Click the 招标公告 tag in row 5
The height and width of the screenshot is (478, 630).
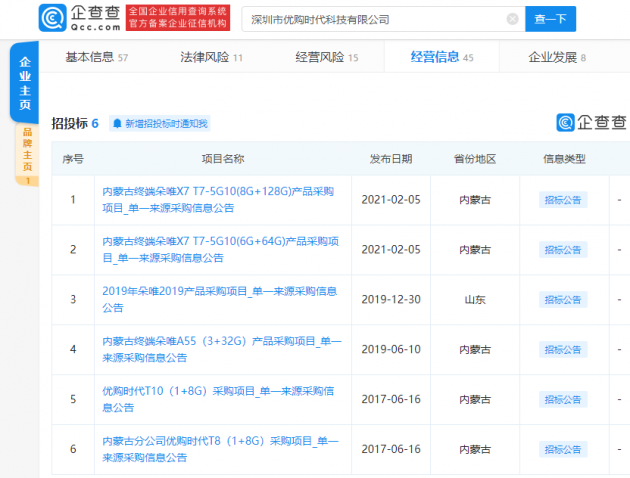pyautogui.click(x=563, y=399)
